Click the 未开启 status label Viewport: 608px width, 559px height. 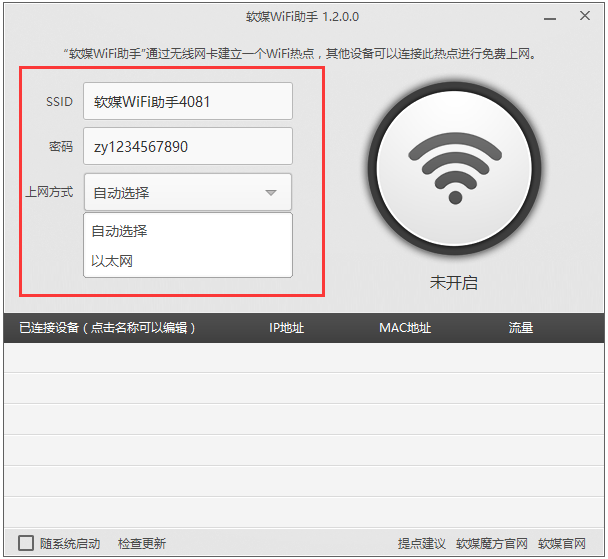454,283
